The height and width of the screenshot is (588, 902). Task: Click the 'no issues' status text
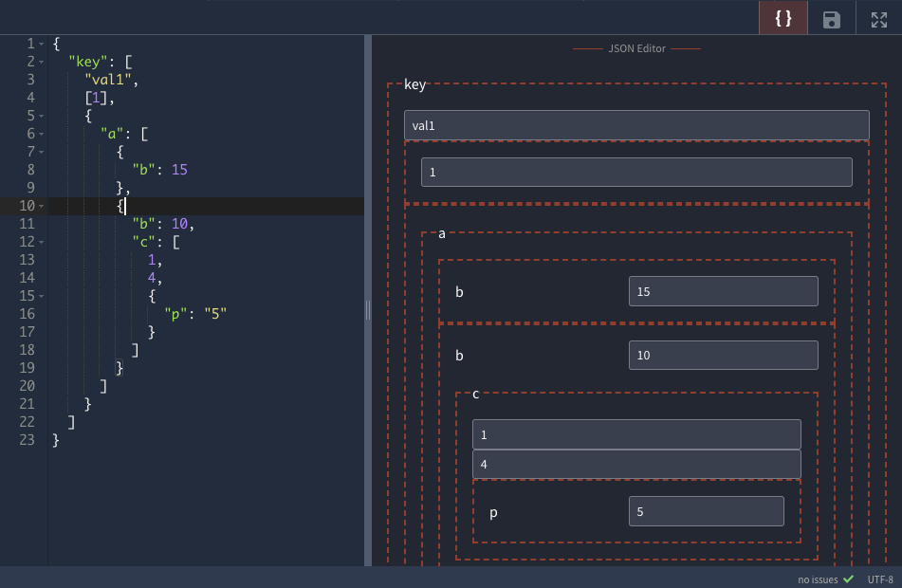818,579
